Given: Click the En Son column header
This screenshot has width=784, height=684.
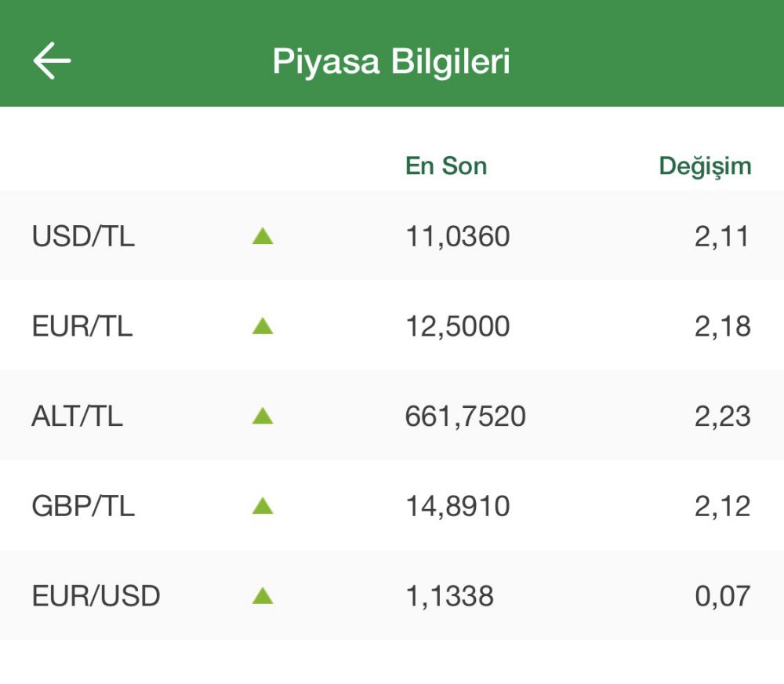Looking at the screenshot, I should [446, 166].
